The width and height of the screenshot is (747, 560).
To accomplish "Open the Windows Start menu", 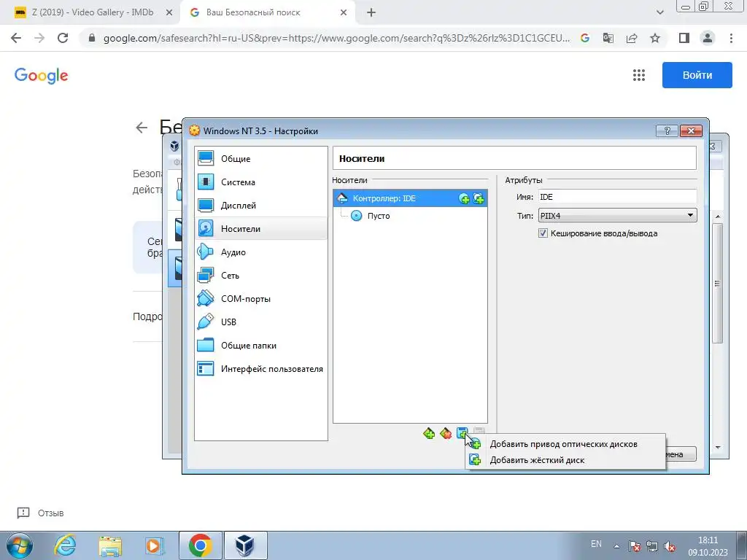I will pyautogui.click(x=20, y=545).
